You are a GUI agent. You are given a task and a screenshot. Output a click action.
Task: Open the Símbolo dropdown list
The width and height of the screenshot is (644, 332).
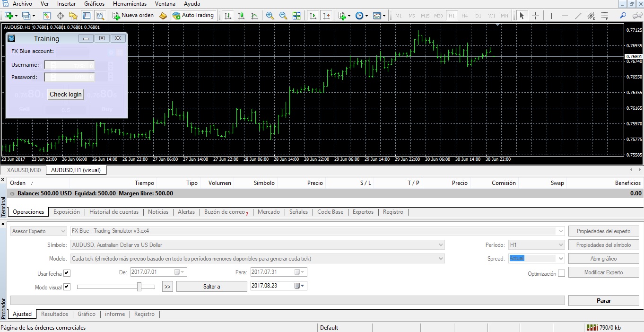[x=441, y=245]
